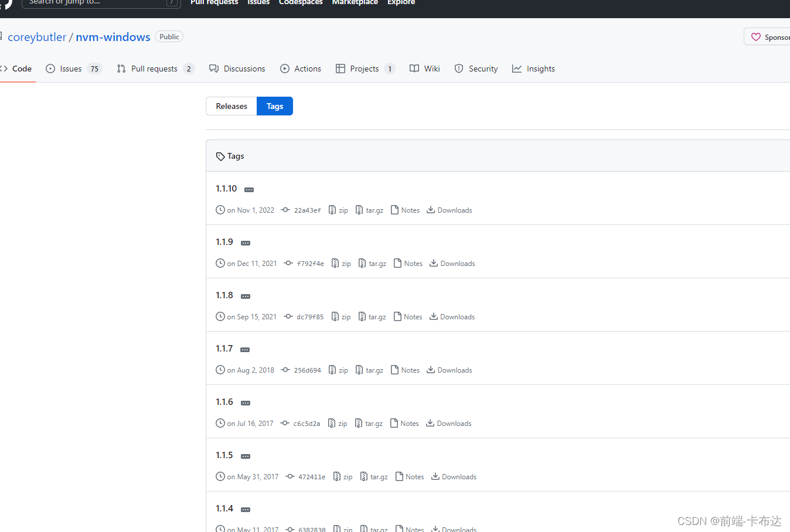This screenshot has width=790, height=532.
Task: Open the nvm-windows repository link
Action: pyautogui.click(x=113, y=37)
